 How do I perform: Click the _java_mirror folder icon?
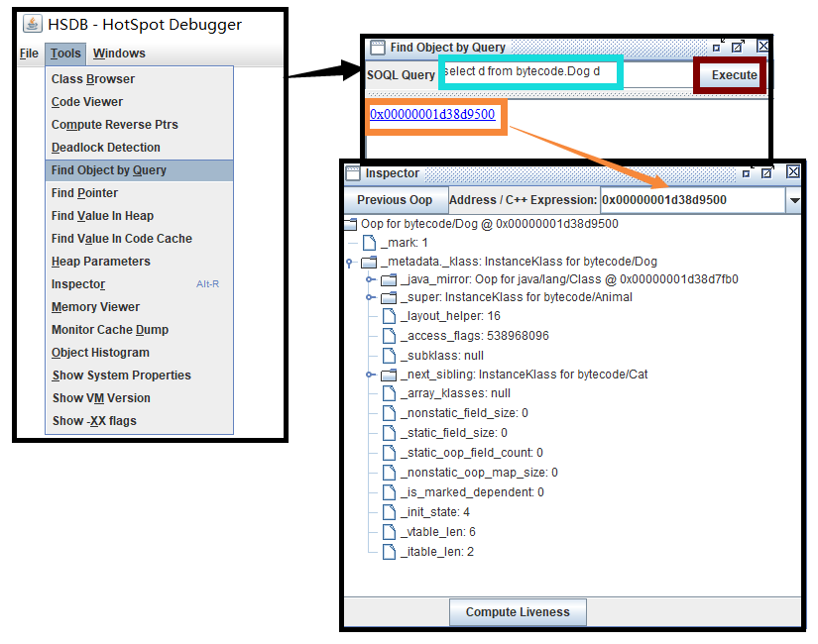point(389,280)
